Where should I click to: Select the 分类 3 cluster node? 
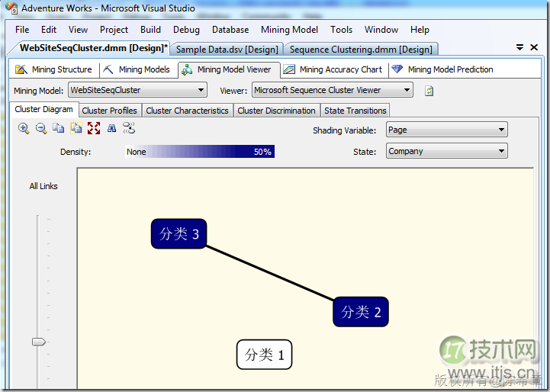point(179,234)
